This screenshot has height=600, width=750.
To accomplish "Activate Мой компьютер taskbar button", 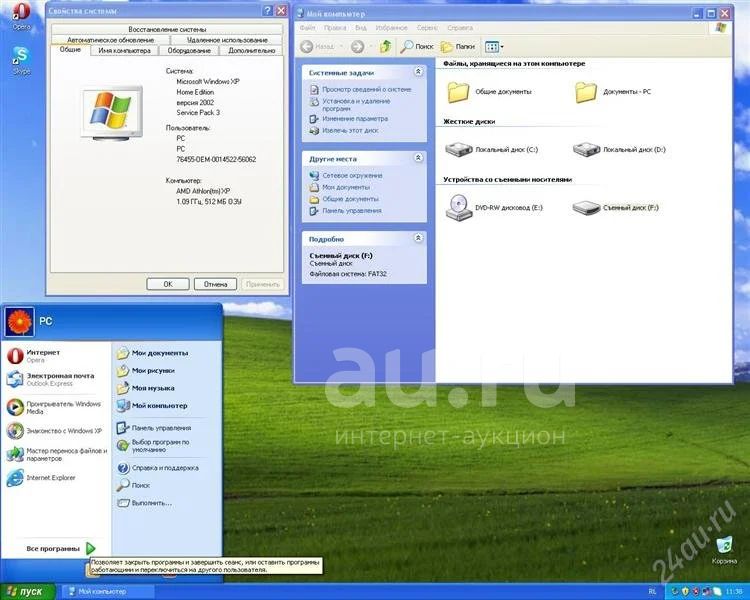I will 110,592.
